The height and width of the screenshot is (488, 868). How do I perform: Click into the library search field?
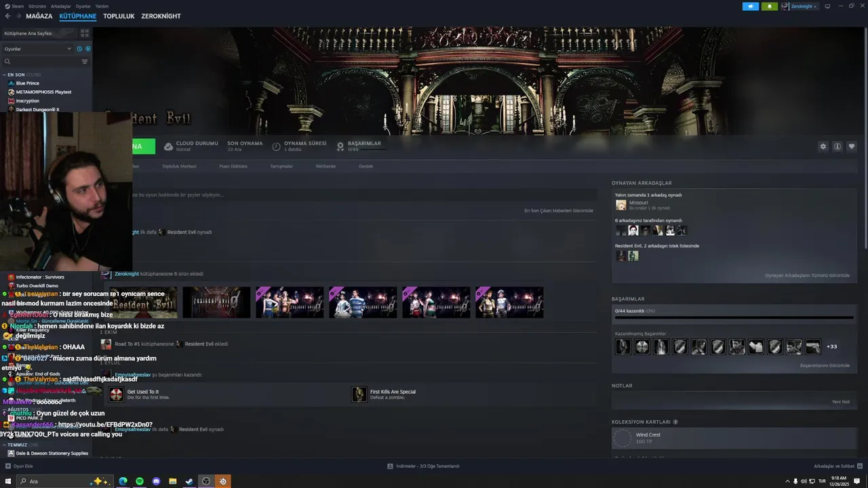tap(41, 62)
